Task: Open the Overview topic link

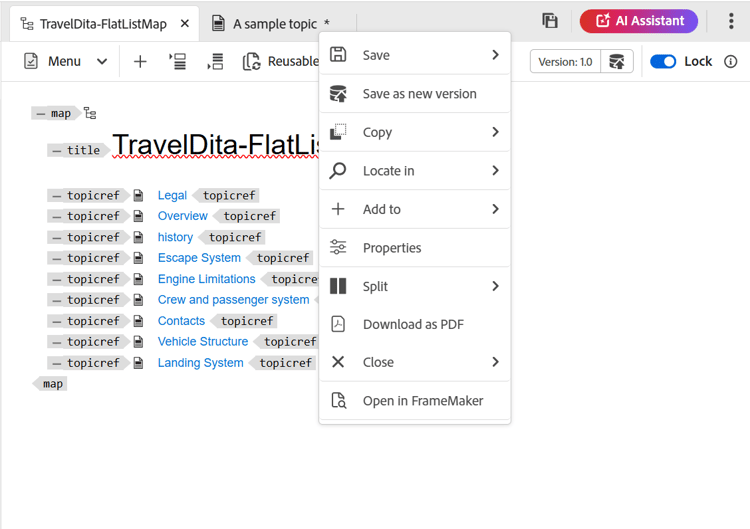Action: [183, 216]
